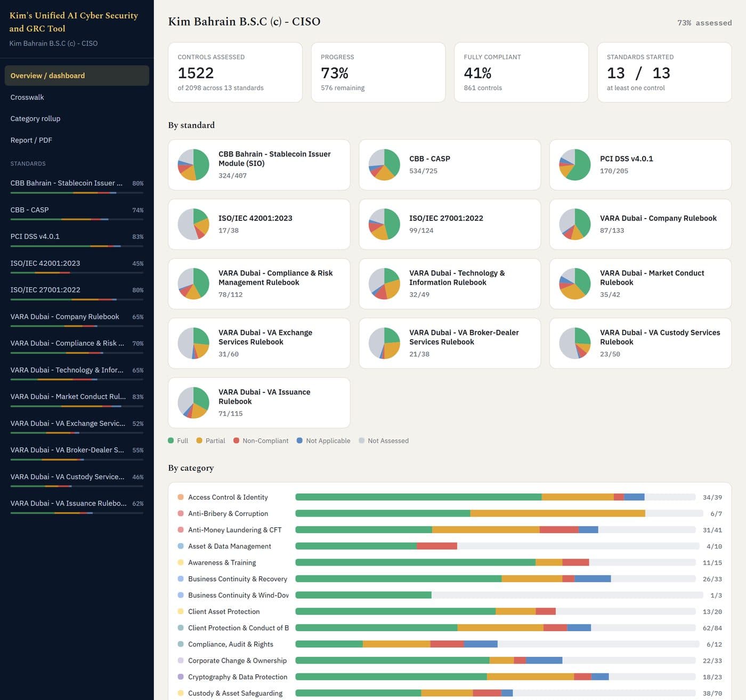Image resolution: width=746 pixels, height=700 pixels.
Task: Click the Compliance, Audit & Rights category label
Action: point(231,644)
